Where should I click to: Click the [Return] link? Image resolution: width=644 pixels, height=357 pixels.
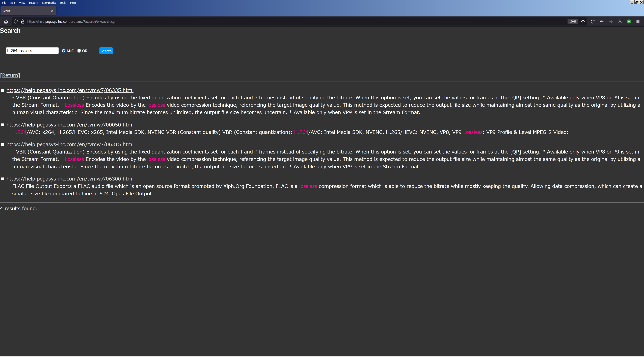(x=10, y=75)
